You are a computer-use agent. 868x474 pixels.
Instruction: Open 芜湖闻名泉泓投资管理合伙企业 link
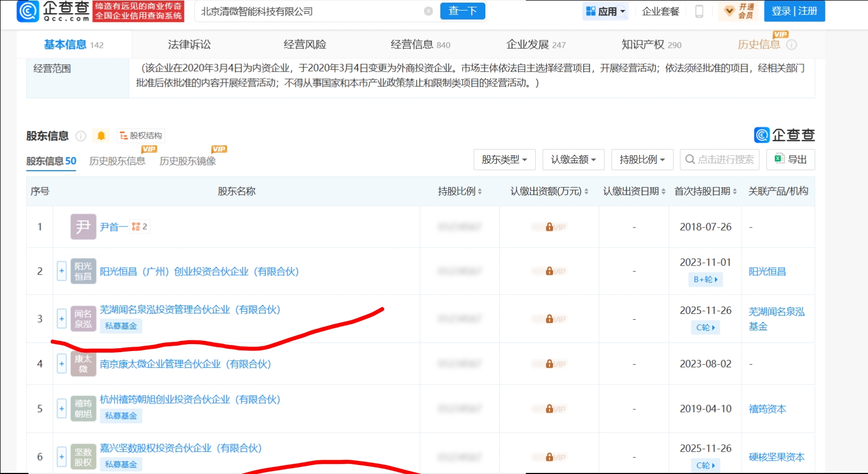pos(190,310)
